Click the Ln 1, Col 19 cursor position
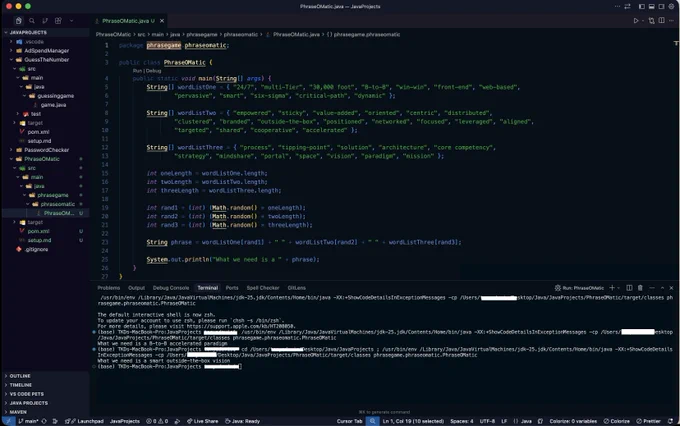 [x=413, y=421]
